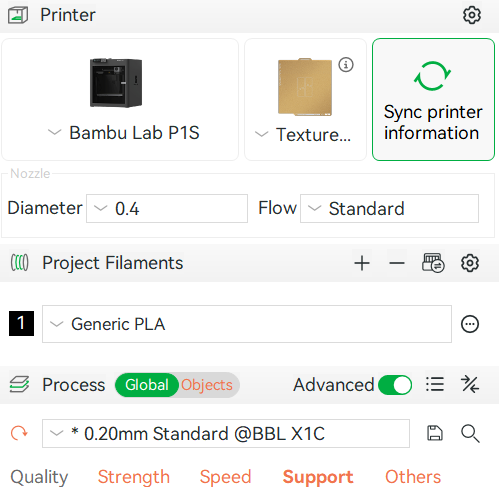Click the bed plate info icon
The width and height of the screenshot is (499, 487).
click(x=346, y=65)
